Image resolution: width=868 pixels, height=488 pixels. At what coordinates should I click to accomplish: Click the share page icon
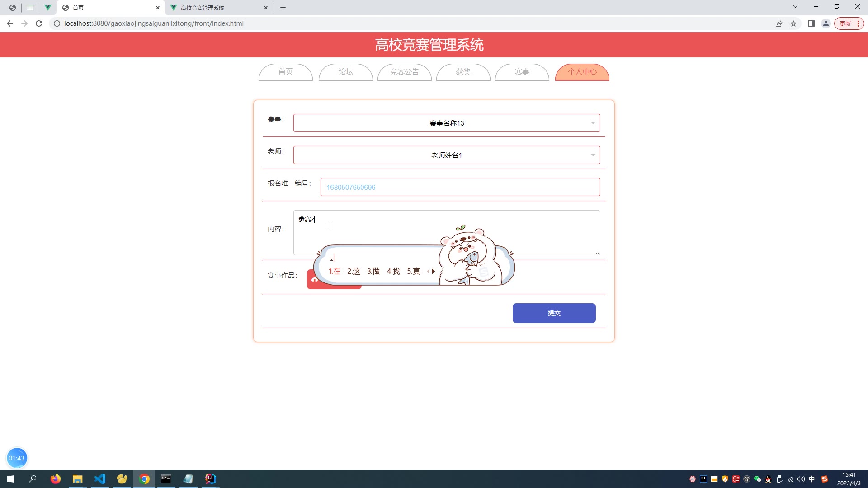[x=779, y=23]
